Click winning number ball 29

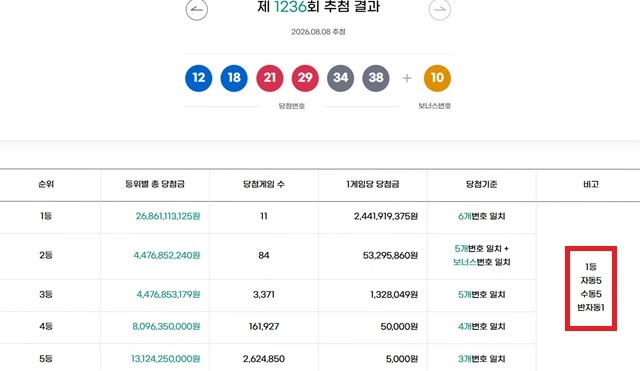(305, 78)
